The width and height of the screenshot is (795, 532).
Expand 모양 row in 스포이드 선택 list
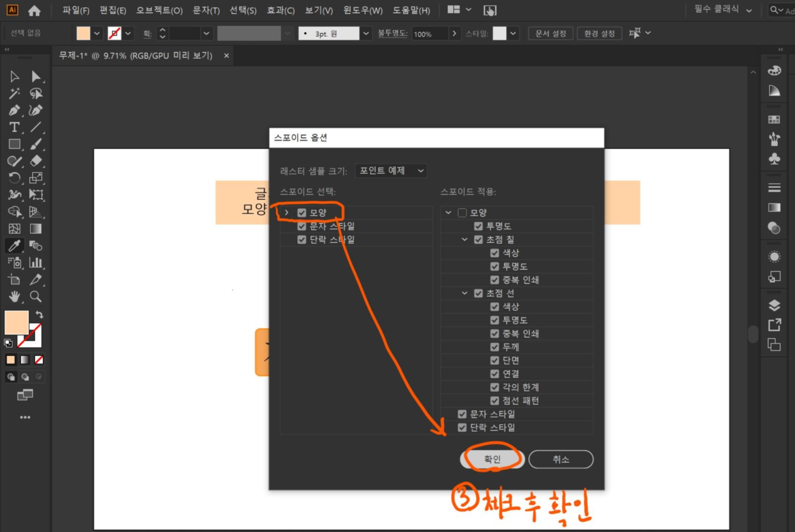287,213
